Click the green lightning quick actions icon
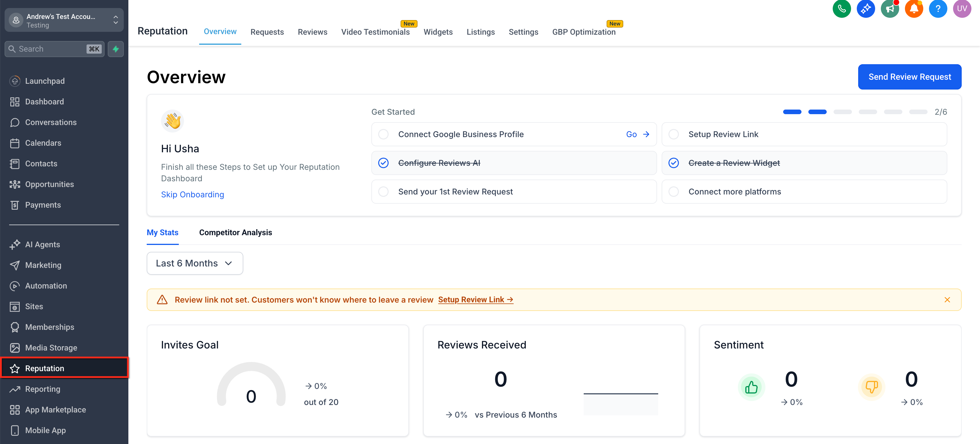Image resolution: width=980 pixels, height=444 pixels. pos(116,49)
